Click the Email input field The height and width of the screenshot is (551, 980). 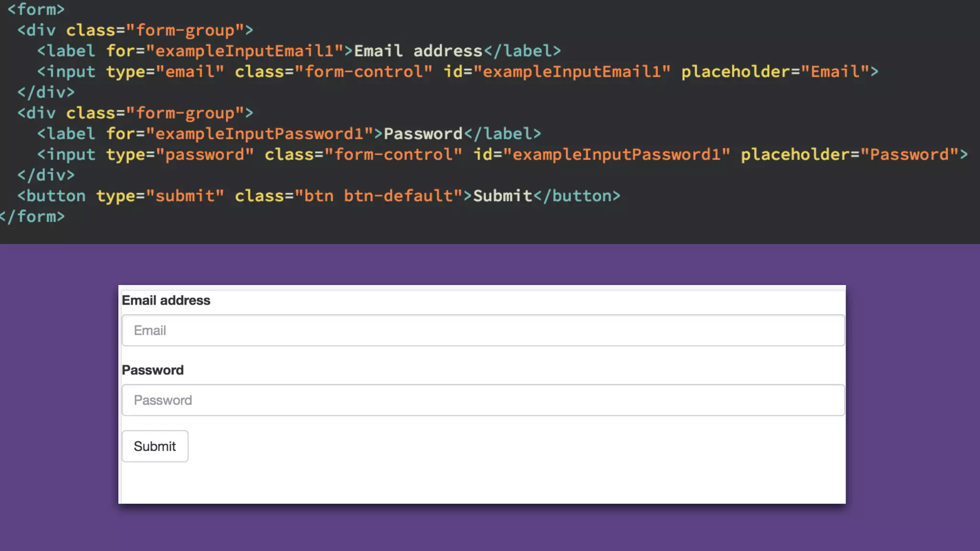click(x=483, y=331)
